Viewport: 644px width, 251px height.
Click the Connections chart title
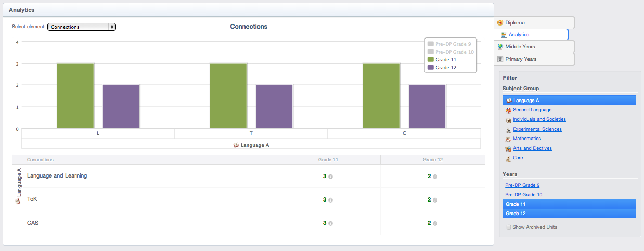click(249, 27)
